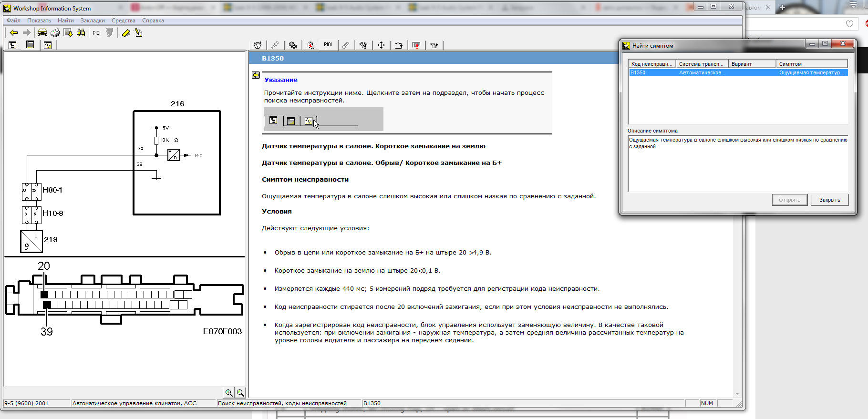
Task: Click connector label H80-1 in diagram
Action: [52, 190]
